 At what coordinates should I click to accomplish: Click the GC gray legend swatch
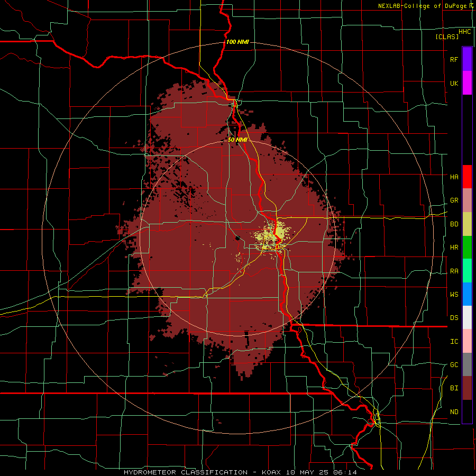tap(467, 364)
